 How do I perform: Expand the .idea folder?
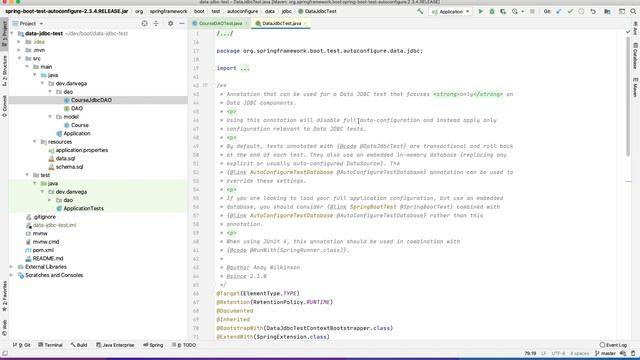coord(19,42)
